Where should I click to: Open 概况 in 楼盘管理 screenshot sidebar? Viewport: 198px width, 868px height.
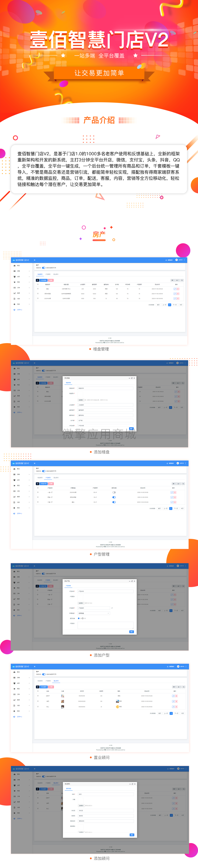pos(18,266)
